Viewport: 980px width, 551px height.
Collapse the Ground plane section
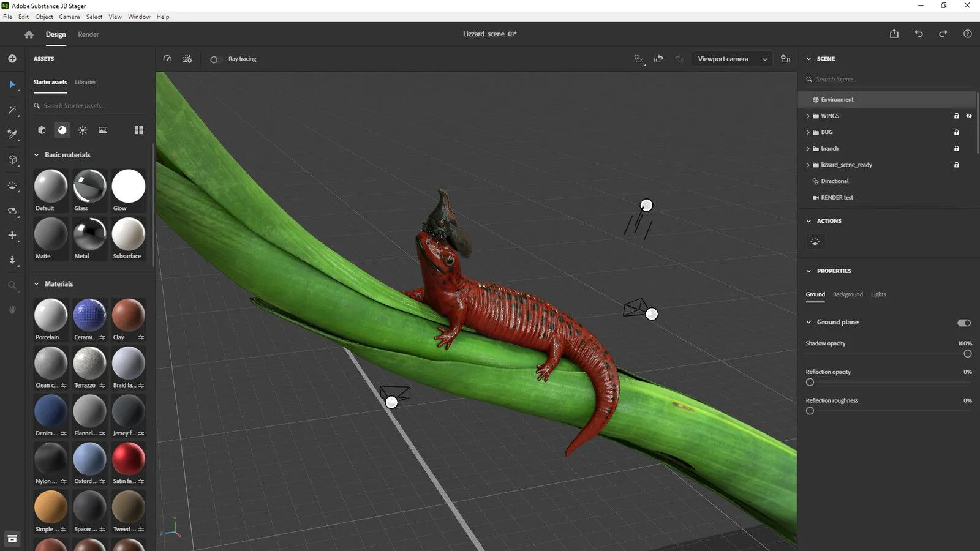point(809,322)
